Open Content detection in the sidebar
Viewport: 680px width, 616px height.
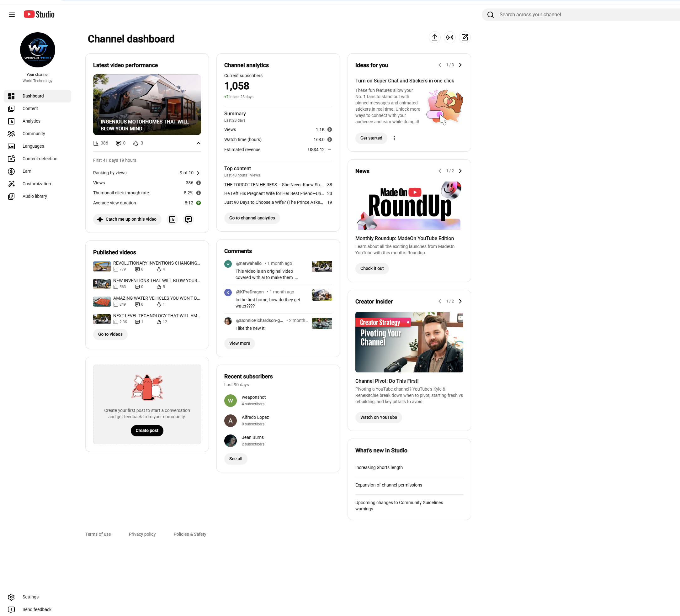pos(37,159)
